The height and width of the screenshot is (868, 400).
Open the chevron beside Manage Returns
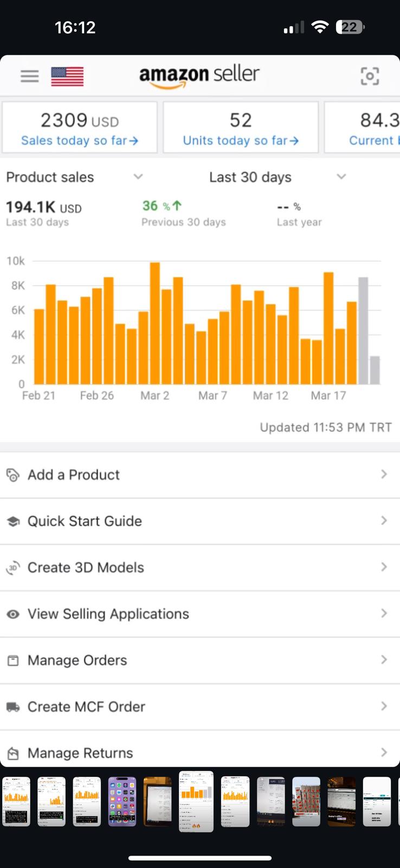(x=384, y=752)
